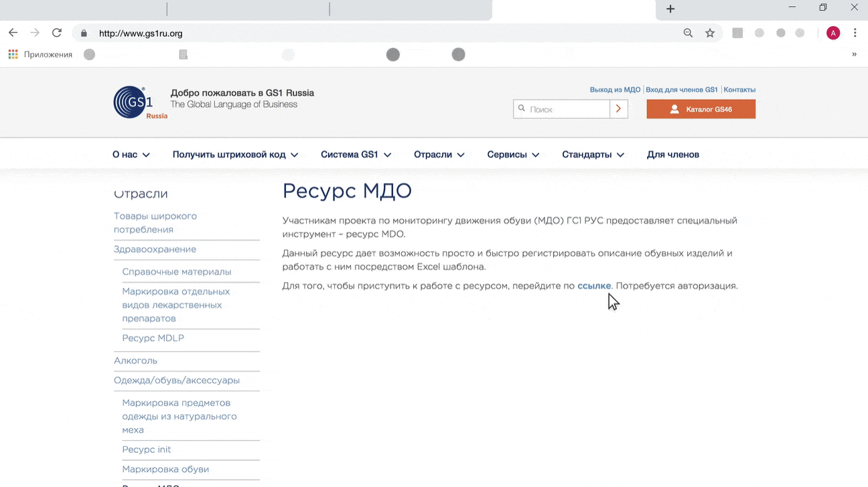Open the Для членов menu item
Image resolution: width=868 pixels, height=487 pixels.
[x=673, y=155]
